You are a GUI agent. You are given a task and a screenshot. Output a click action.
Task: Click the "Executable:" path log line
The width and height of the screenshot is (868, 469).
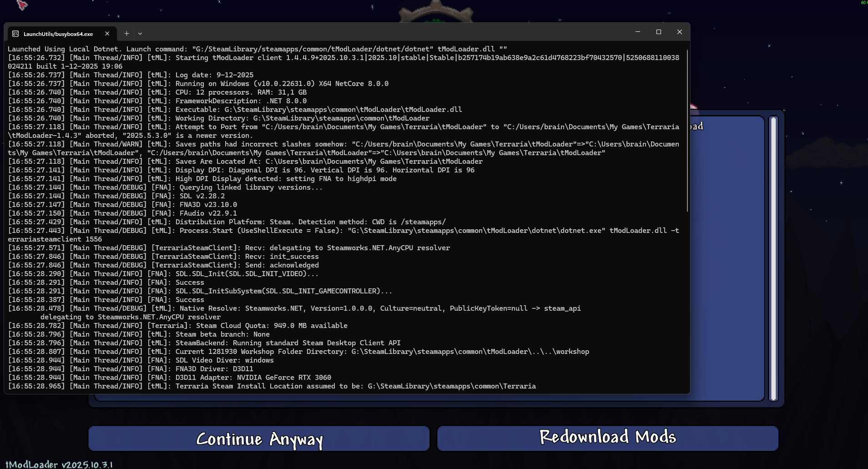[x=235, y=110]
